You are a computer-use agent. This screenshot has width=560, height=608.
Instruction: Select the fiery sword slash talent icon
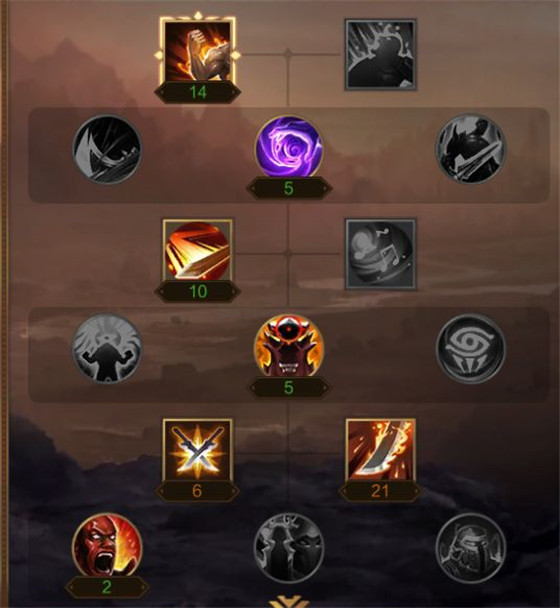click(197, 250)
